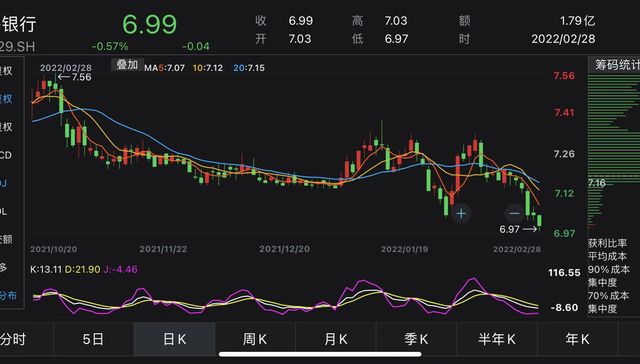Tap the -0.57% percent change
640x364 pixels.
110,47
